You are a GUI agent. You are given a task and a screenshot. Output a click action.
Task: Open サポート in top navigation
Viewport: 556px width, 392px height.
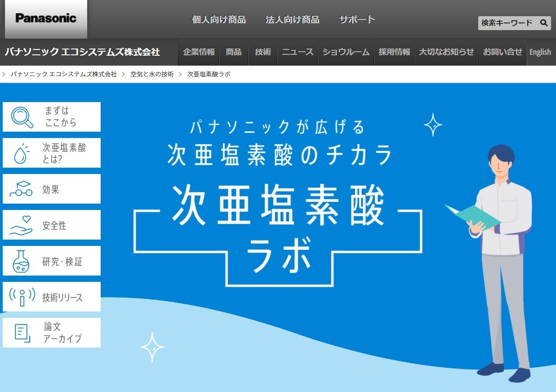(x=357, y=19)
